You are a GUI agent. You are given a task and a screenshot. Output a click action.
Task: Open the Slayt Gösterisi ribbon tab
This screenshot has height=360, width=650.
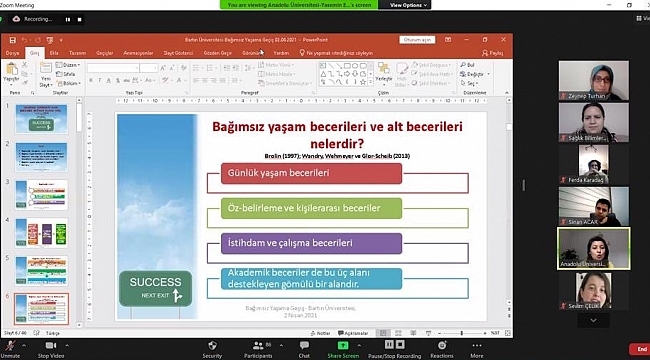point(178,53)
